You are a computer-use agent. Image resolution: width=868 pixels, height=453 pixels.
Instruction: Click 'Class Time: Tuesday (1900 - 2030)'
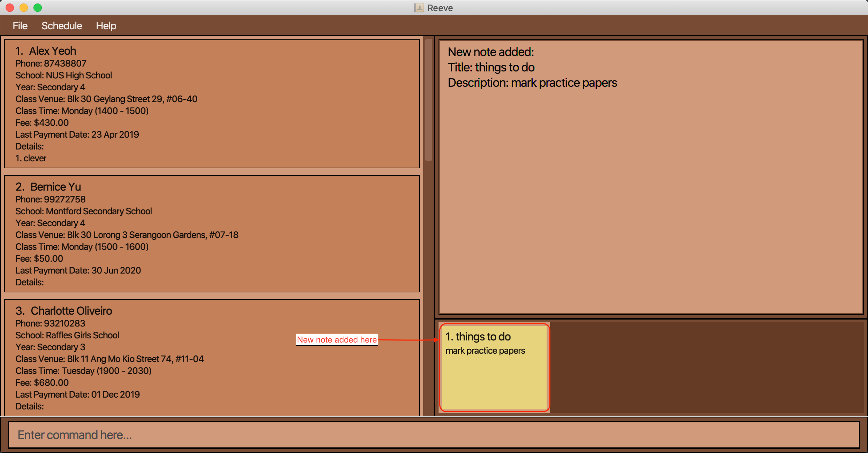pyautogui.click(x=83, y=371)
